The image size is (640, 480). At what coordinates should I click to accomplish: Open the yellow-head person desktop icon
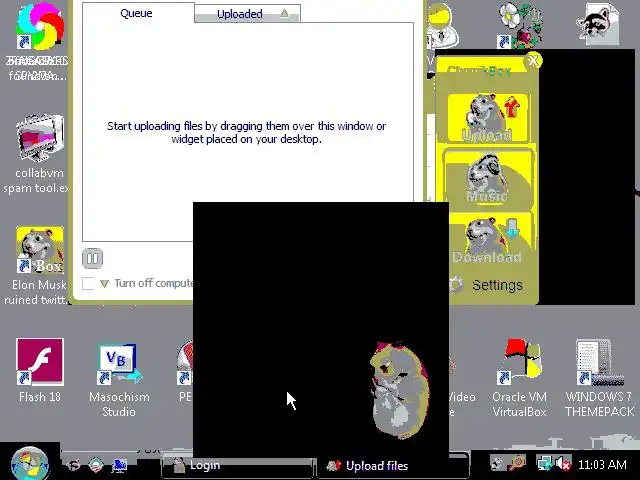pyautogui.click(x=442, y=26)
